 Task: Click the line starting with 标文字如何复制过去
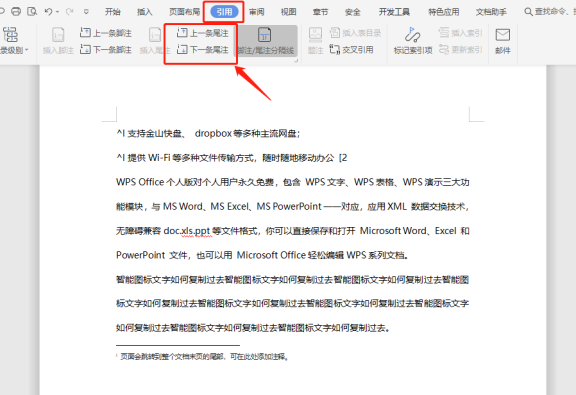[293, 304]
